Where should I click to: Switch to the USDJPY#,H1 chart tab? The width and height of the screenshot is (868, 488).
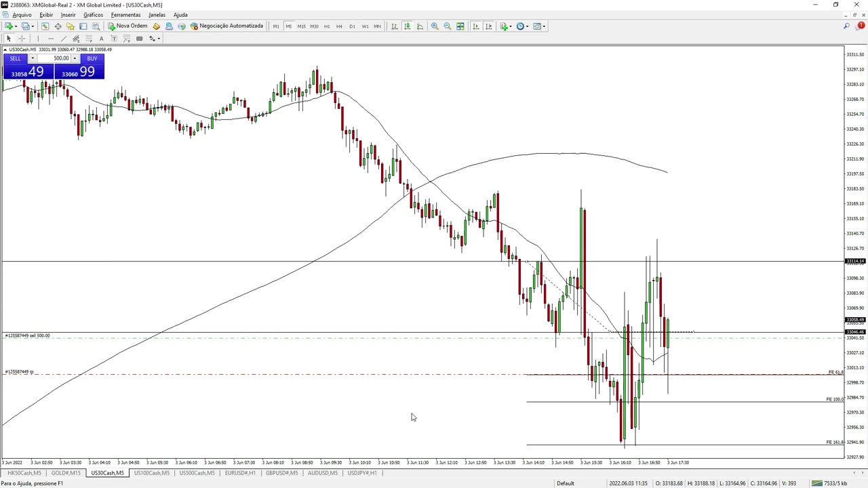362,473
